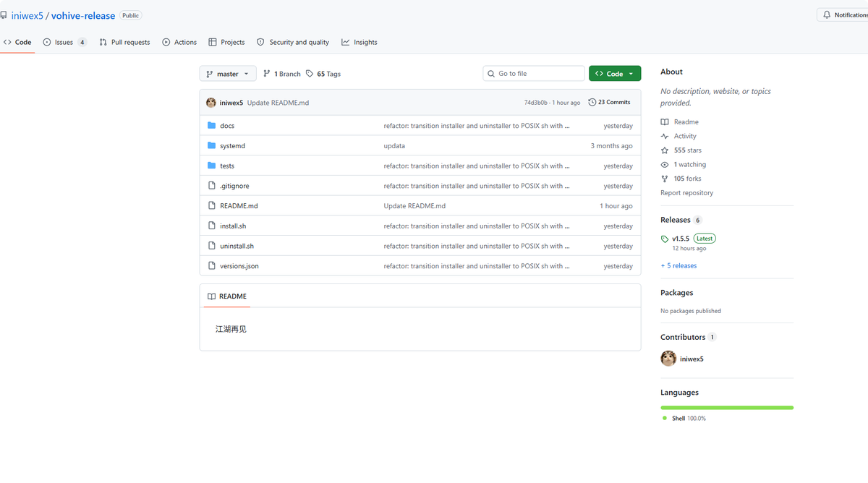The image size is (868, 483).
Task: View the 105 forks link
Action: tap(681, 179)
